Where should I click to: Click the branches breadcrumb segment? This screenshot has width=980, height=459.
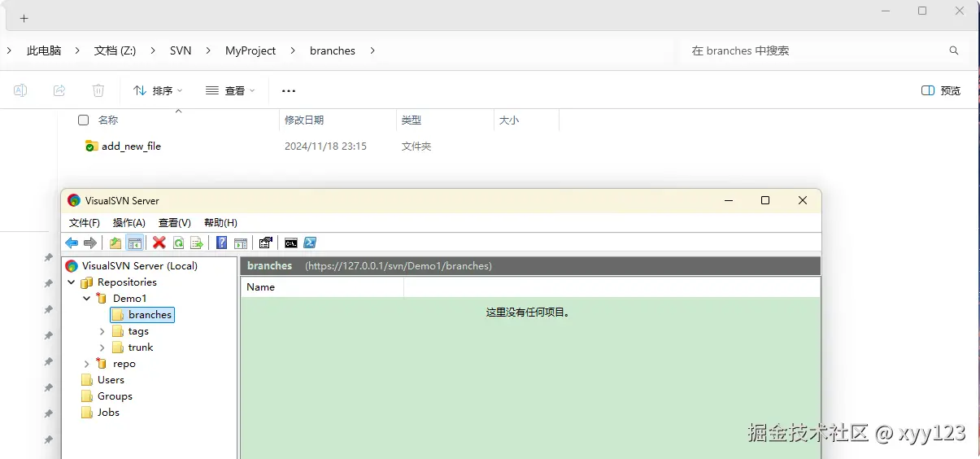pyautogui.click(x=333, y=50)
